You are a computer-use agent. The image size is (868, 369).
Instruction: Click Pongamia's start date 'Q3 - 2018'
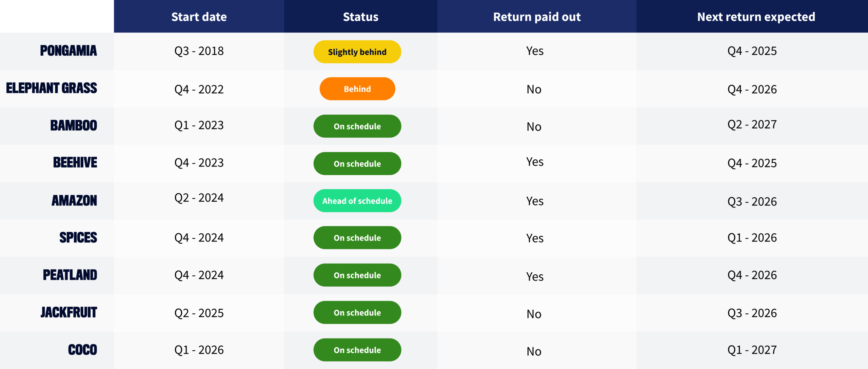click(x=199, y=51)
